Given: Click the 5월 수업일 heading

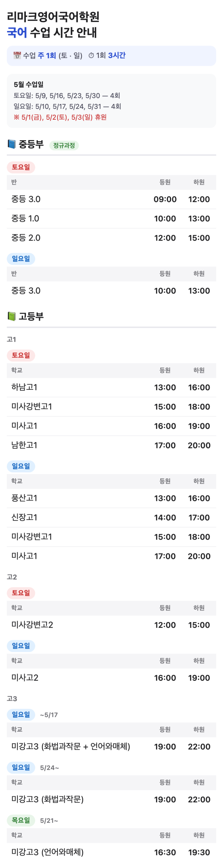Looking at the screenshot, I should tap(29, 84).
